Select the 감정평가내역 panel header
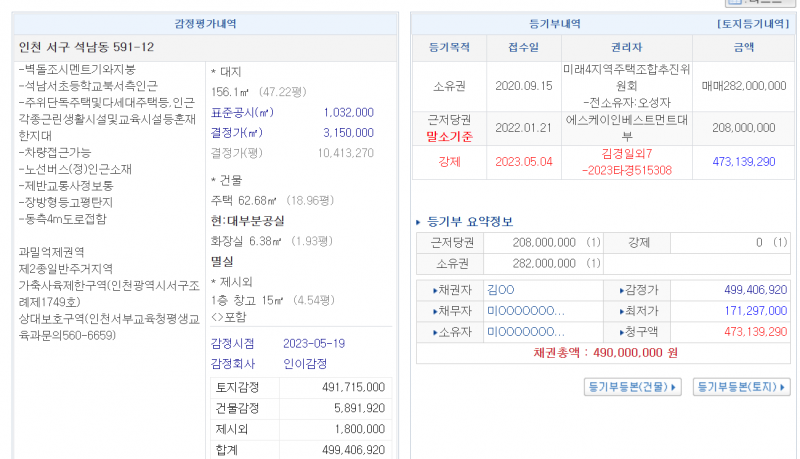Viewport: 800px width, 459px height. pos(203,22)
